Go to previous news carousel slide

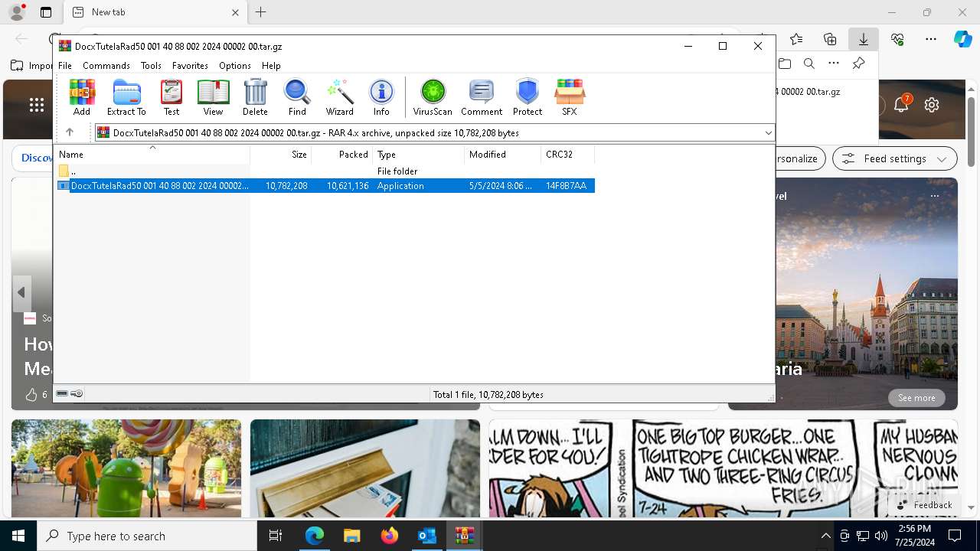pos(21,292)
